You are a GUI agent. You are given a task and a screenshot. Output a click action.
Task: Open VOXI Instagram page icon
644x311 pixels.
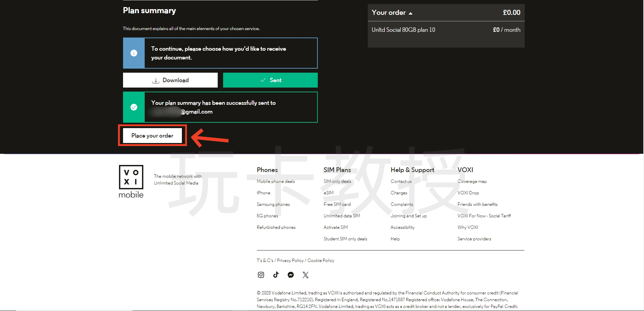[261, 275]
